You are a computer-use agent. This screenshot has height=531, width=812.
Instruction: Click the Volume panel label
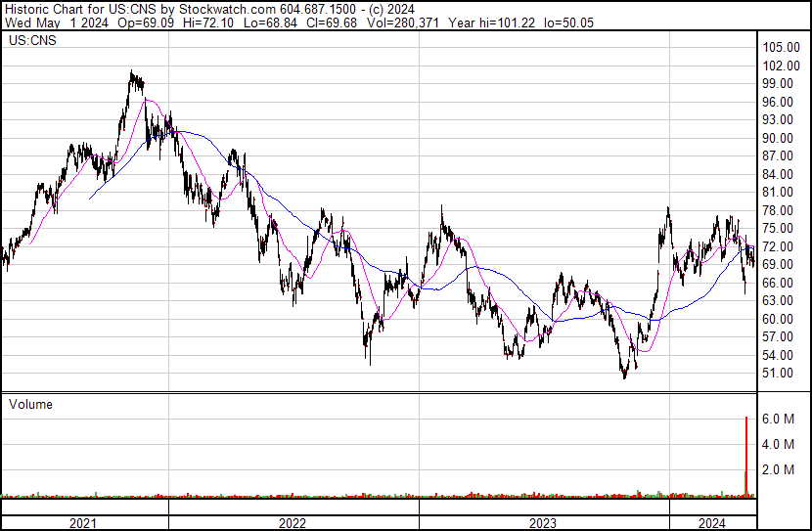pos(30,404)
